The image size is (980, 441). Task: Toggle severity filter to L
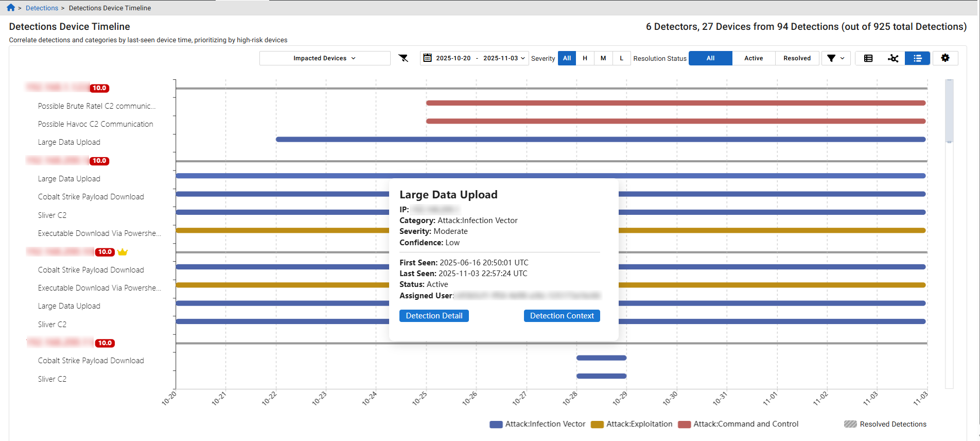[x=621, y=58]
